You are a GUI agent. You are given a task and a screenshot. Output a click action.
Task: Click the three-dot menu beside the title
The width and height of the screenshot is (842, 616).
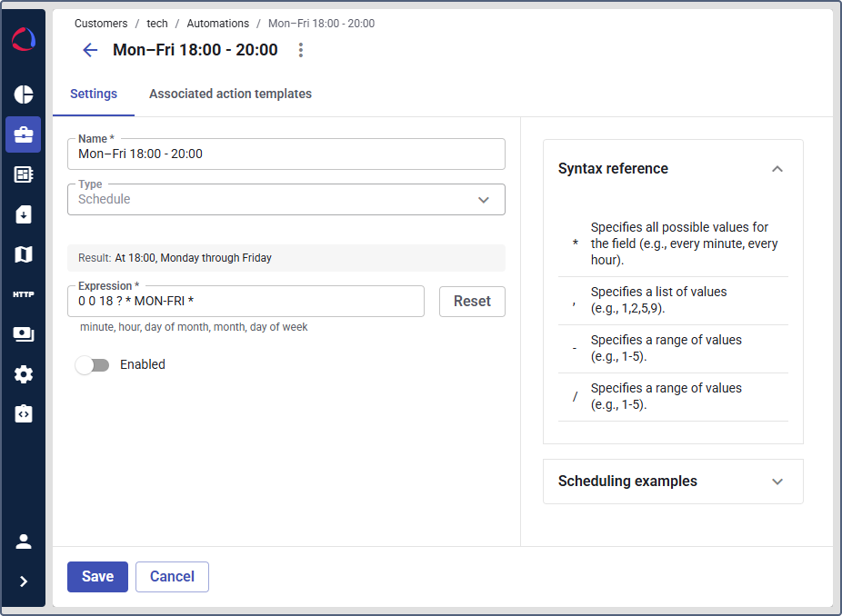pos(300,50)
